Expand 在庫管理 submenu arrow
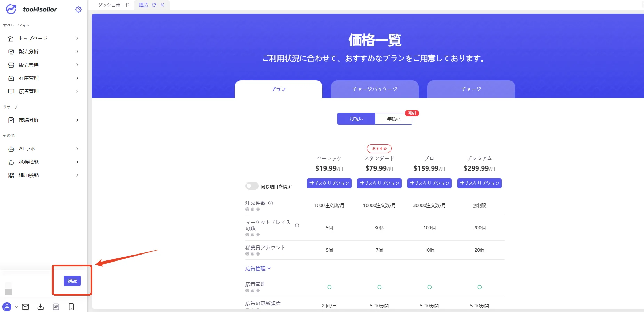 tap(77, 78)
